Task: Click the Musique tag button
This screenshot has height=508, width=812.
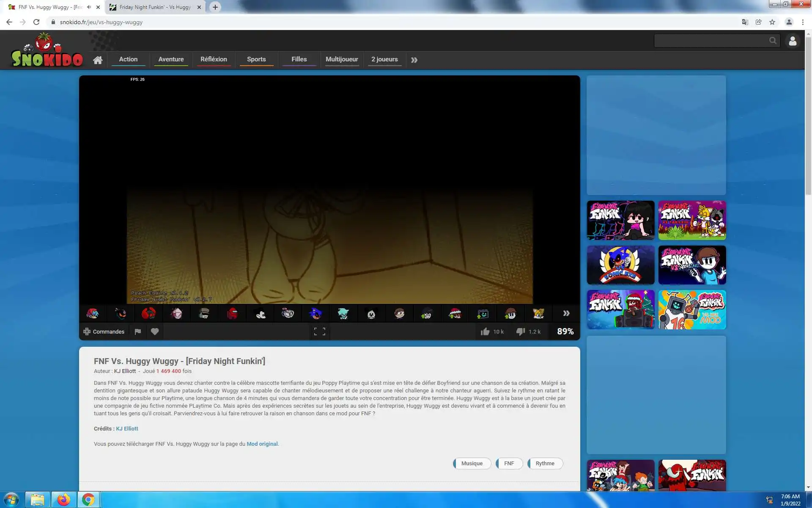Action: [472, 463]
